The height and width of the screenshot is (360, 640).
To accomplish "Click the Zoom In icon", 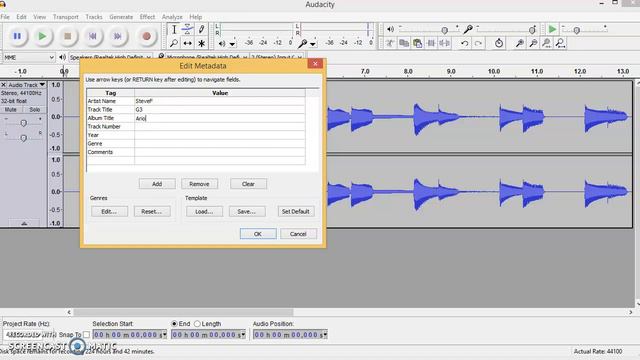I will click(520, 43).
